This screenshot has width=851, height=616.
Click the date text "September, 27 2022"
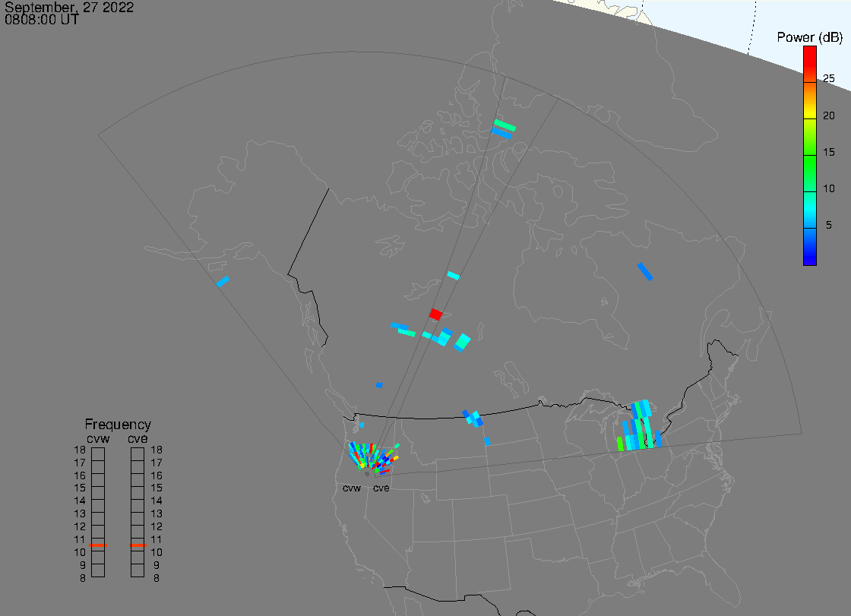[x=69, y=8]
